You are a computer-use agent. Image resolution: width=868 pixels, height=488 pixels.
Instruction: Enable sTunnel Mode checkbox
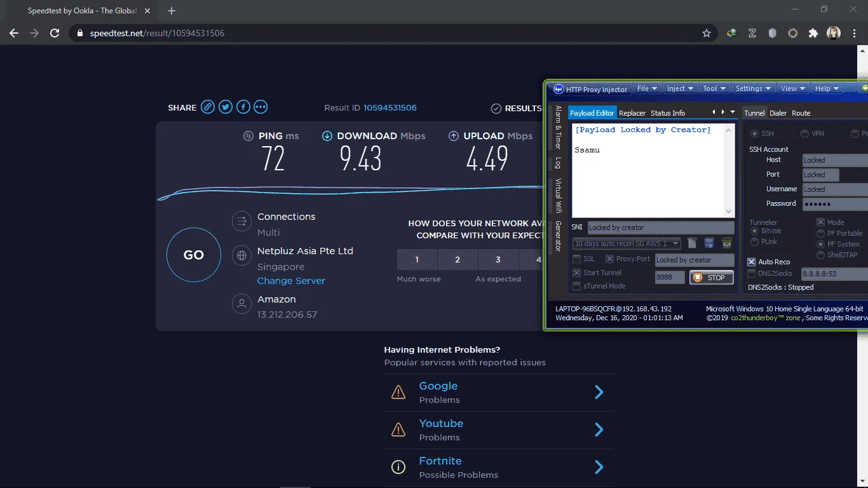(576, 286)
